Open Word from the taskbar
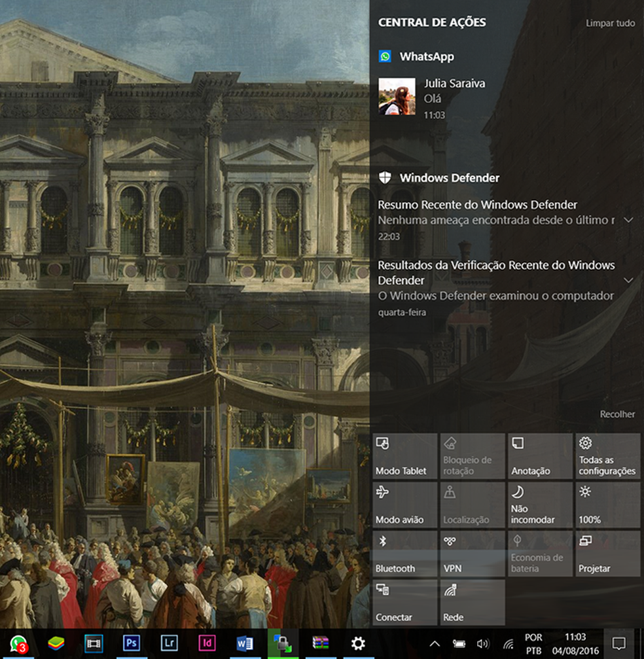 coord(245,643)
